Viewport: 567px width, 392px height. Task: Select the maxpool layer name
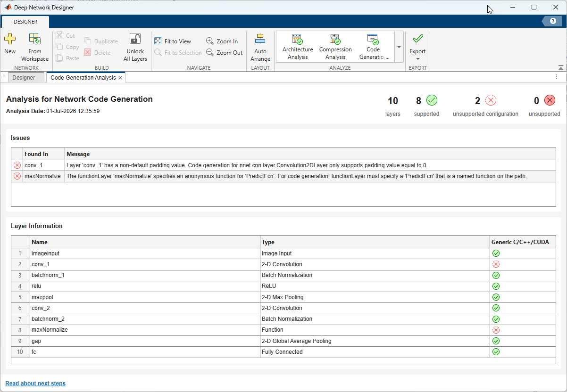click(42, 297)
